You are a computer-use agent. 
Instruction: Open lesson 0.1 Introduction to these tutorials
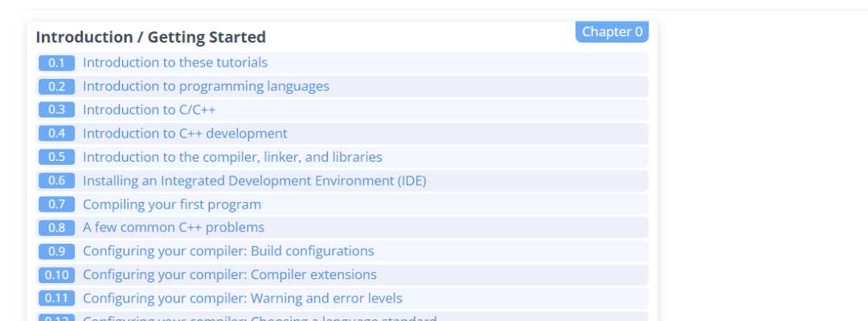(x=175, y=63)
